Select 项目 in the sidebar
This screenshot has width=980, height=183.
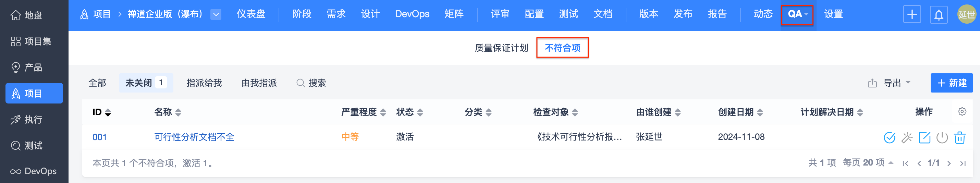click(34, 93)
